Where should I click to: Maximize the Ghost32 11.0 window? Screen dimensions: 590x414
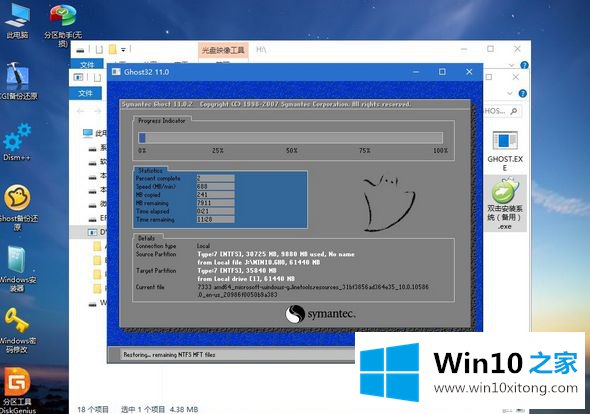pos(442,72)
